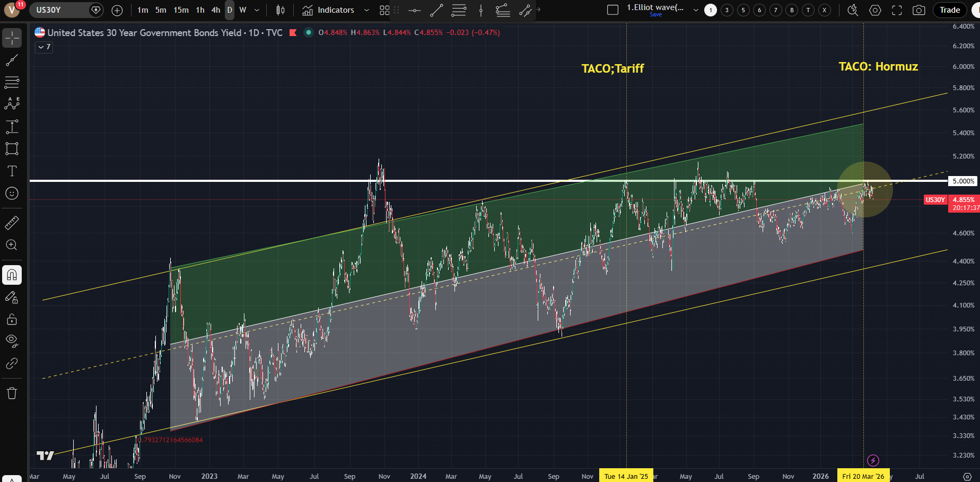Toggle lock all drawing tools

click(12, 319)
